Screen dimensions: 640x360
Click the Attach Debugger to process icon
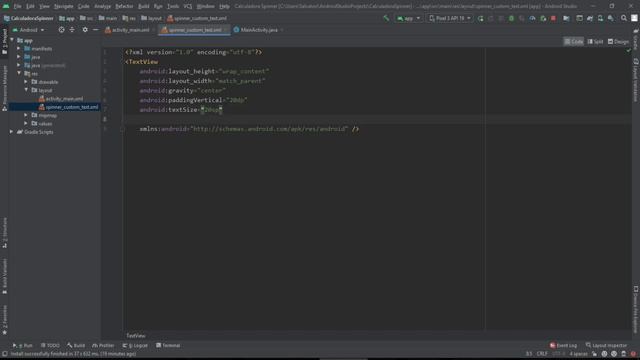point(543,18)
